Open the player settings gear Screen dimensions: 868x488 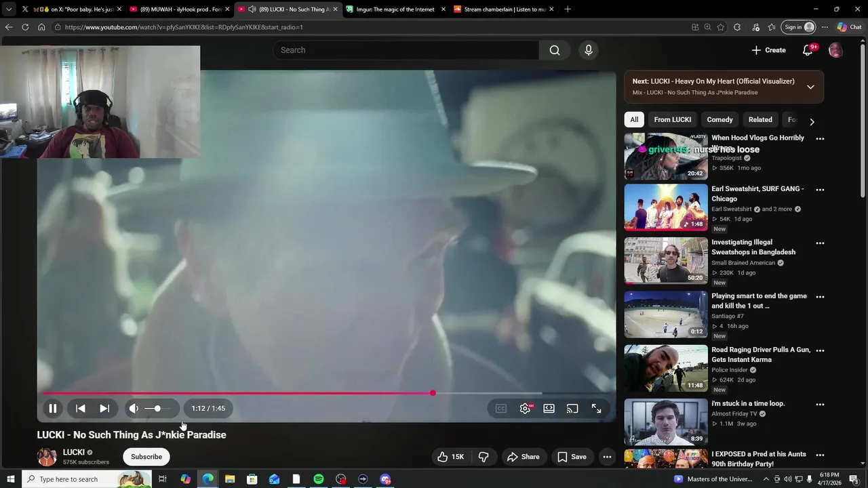click(525, 409)
